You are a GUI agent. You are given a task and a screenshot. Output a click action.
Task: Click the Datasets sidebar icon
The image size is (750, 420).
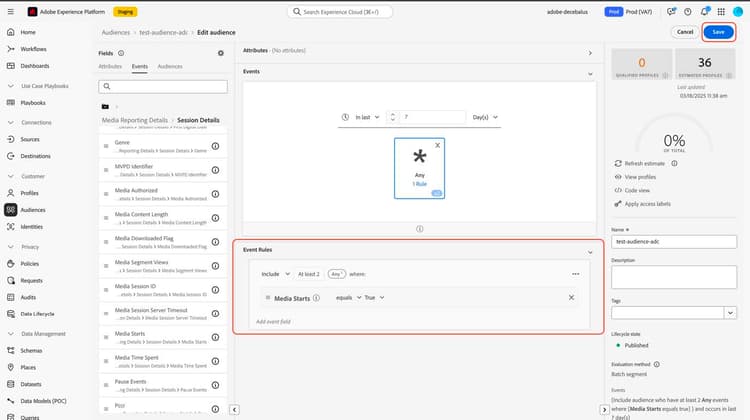[x=11, y=384]
